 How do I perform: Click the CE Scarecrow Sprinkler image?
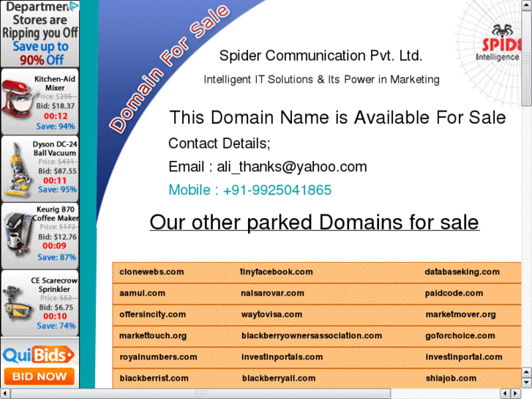(x=17, y=303)
